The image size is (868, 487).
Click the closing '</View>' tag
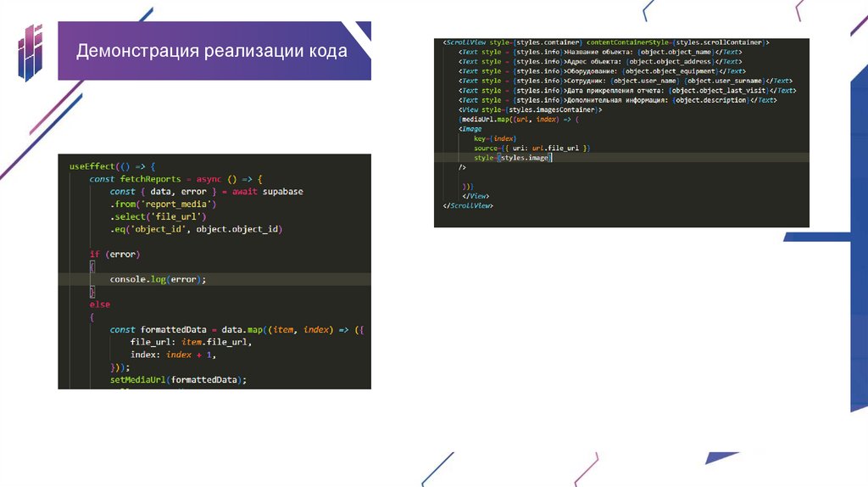pyautogui.click(x=476, y=196)
